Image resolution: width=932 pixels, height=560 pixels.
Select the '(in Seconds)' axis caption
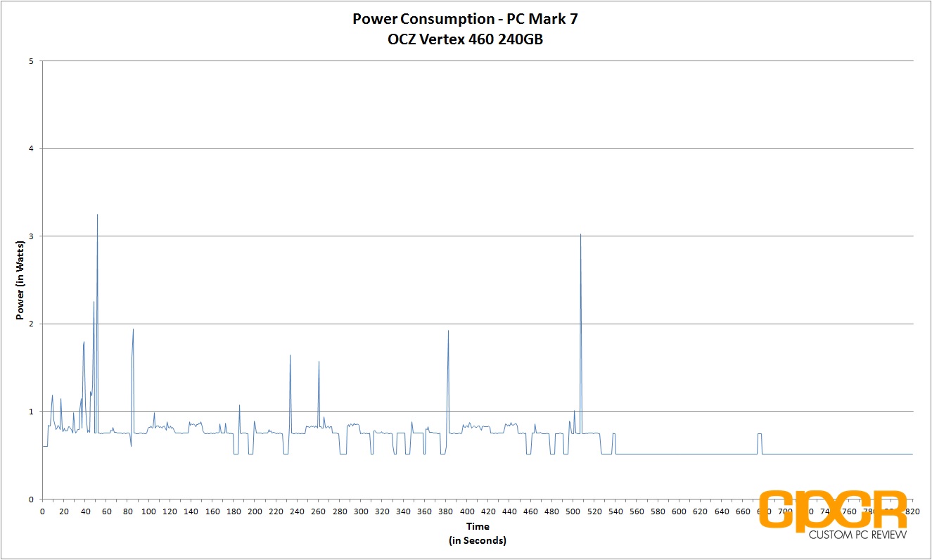coord(477,540)
